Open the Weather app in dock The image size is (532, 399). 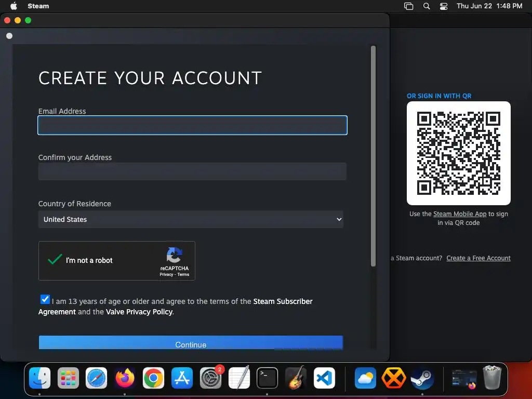365,378
